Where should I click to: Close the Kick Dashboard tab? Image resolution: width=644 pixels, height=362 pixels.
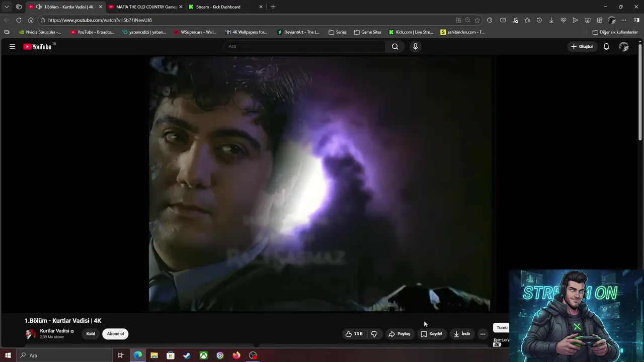tap(261, 7)
